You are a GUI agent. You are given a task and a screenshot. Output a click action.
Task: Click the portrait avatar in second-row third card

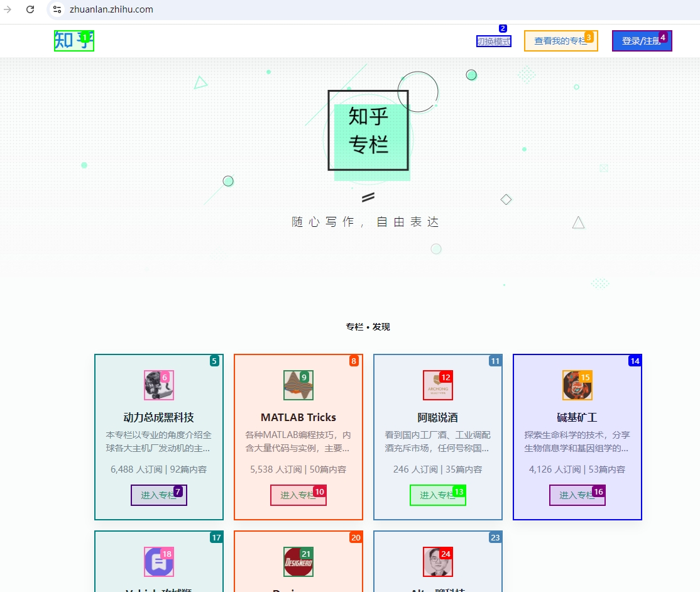[x=438, y=562]
